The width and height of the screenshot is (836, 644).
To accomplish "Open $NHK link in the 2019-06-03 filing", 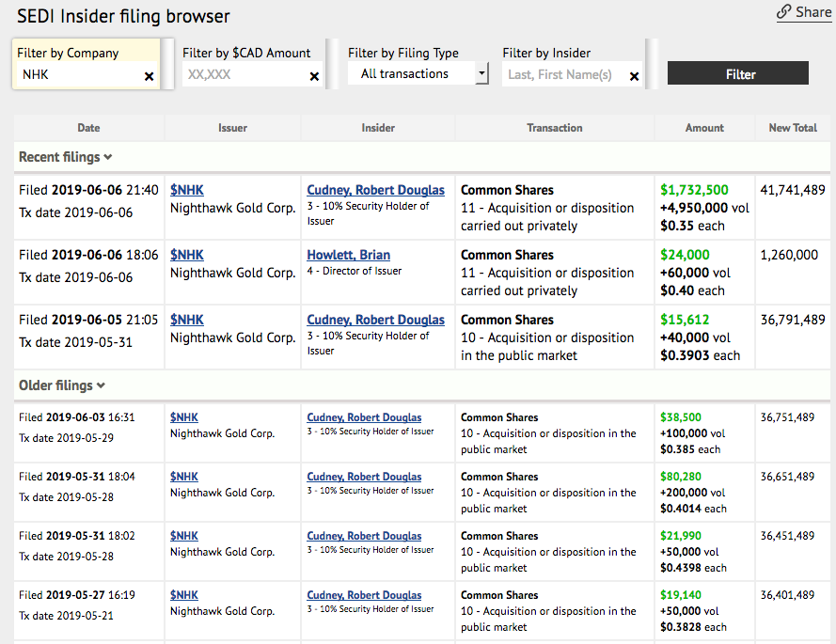I will coord(184,417).
